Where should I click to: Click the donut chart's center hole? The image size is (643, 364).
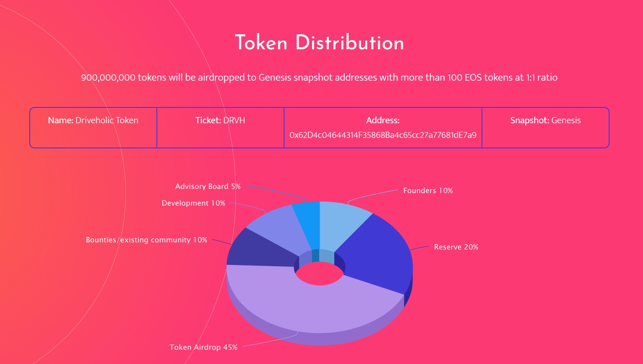319,274
